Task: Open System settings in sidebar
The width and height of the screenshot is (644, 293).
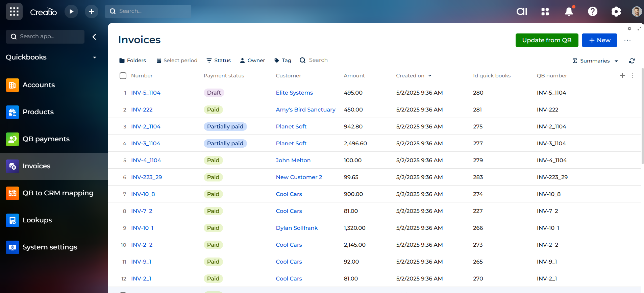Action: (50, 247)
